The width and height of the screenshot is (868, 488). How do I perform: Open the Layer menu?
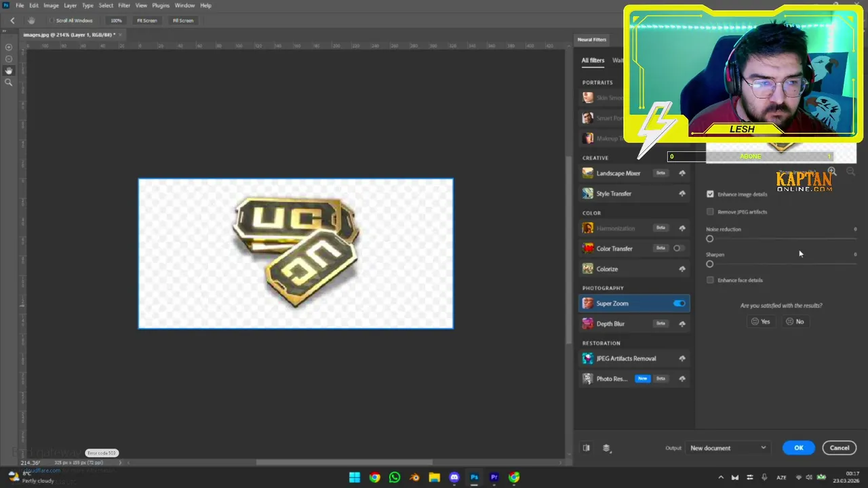tap(70, 5)
